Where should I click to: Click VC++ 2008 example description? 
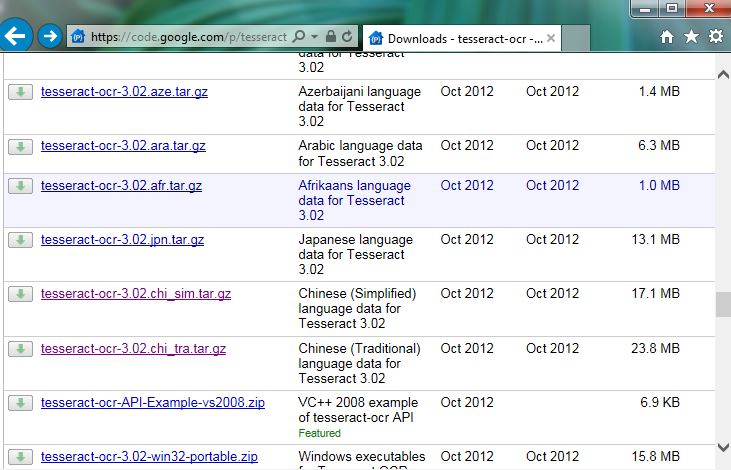(x=358, y=410)
